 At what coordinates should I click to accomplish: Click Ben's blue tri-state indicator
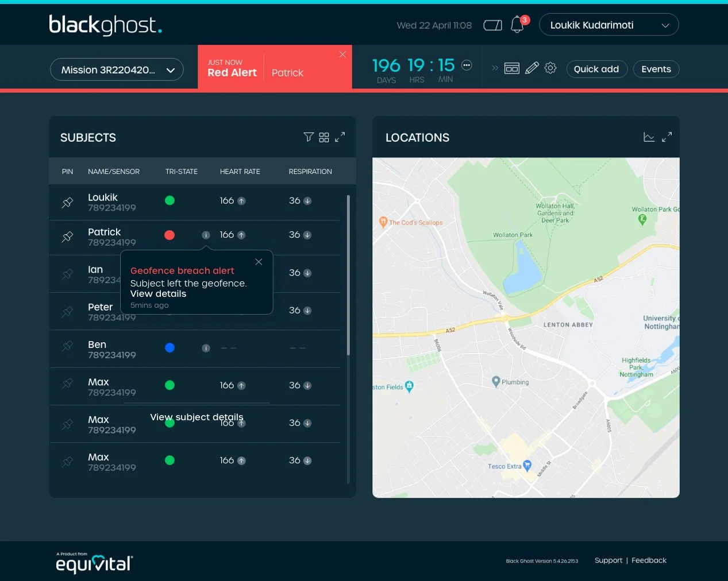coord(170,347)
